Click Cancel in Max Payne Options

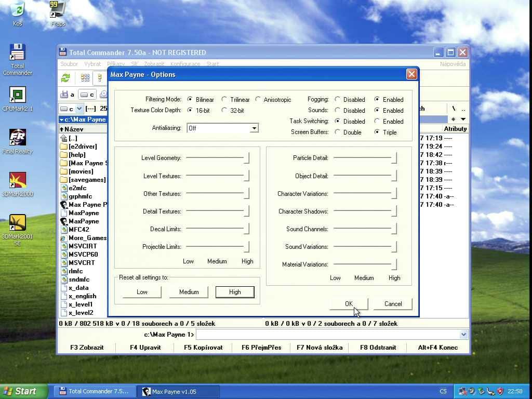tap(393, 303)
